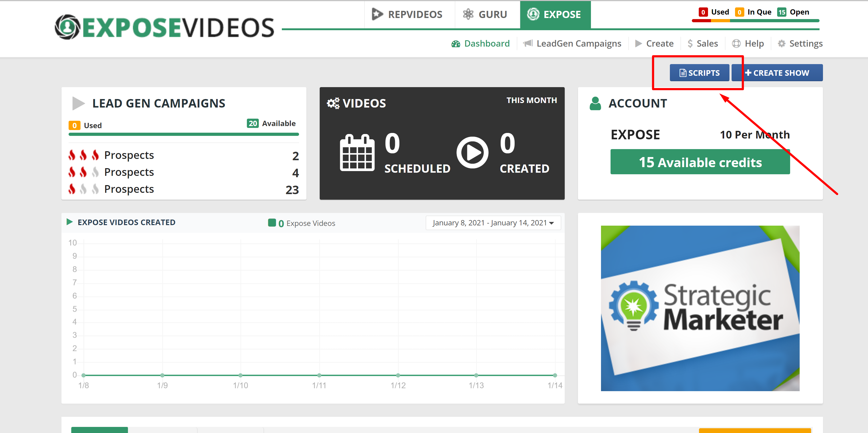Screen dimensions: 868x433
Task: Click the Strategic Marketer thumbnail image
Action: [700, 308]
